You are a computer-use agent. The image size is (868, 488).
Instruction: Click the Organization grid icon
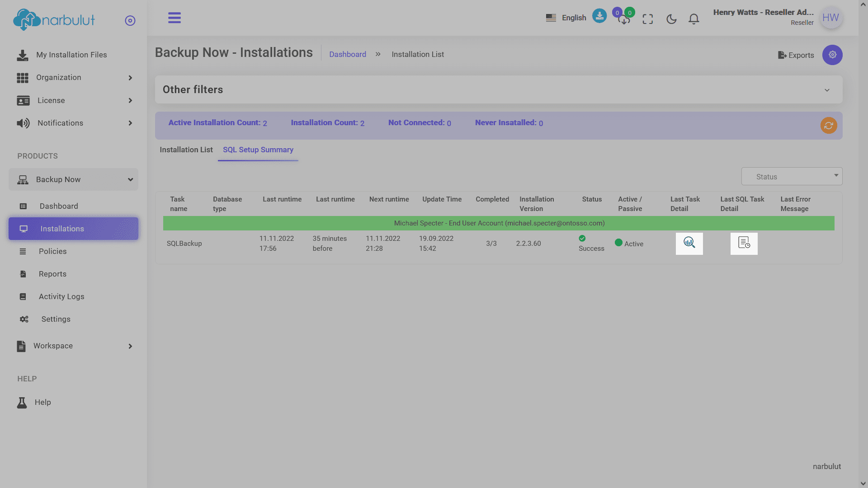click(23, 78)
